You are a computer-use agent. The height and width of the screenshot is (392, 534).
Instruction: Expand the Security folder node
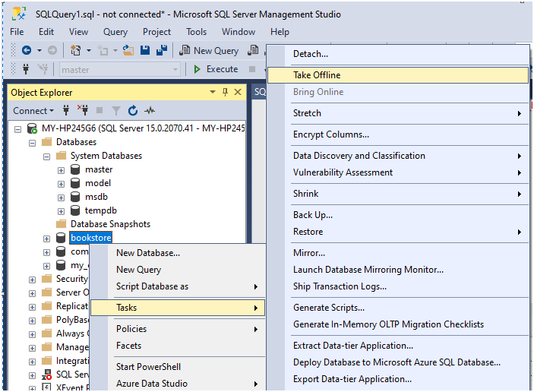[x=33, y=280]
